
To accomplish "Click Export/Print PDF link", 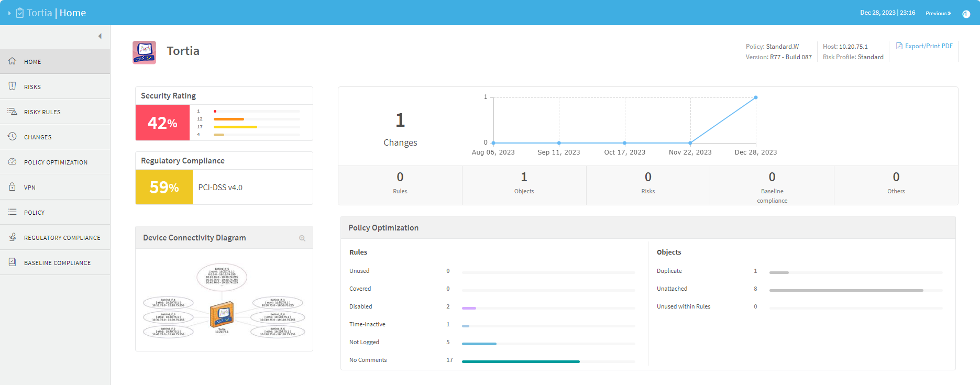I will pos(924,46).
